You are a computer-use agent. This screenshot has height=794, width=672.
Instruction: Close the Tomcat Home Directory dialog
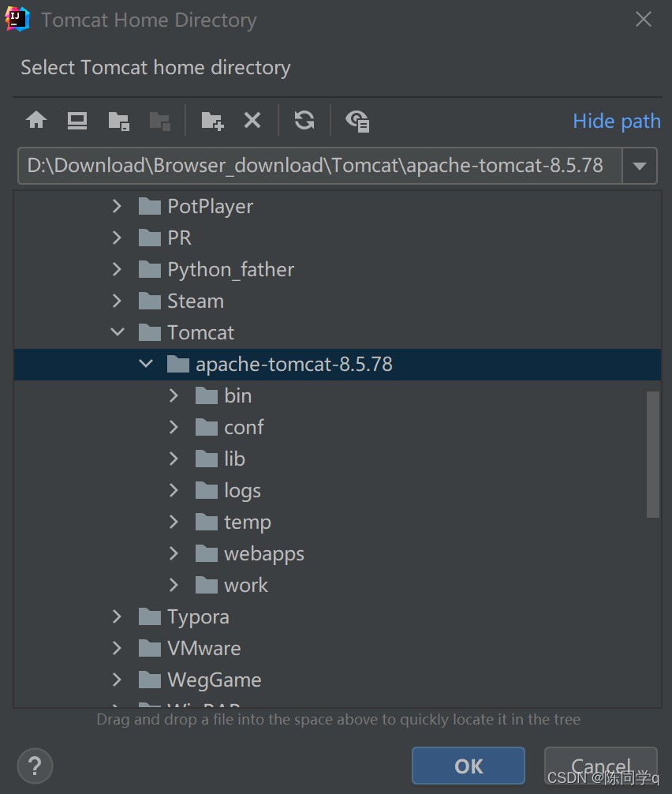[643, 19]
